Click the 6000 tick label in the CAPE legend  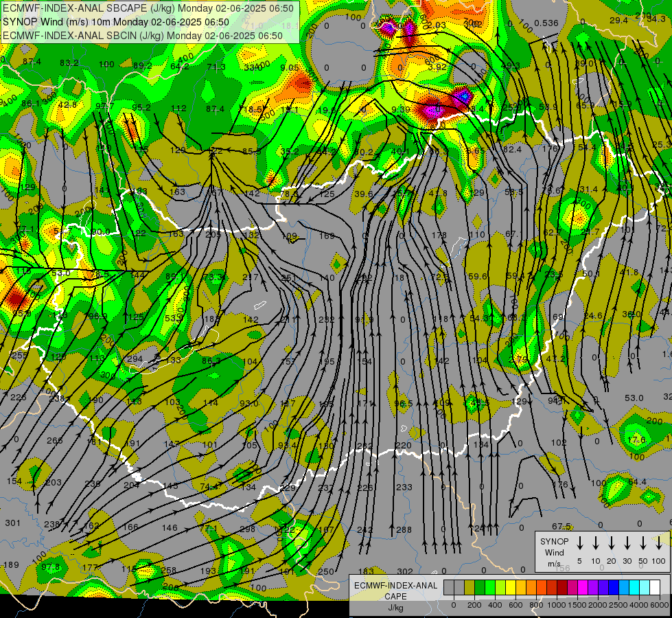pos(660,605)
